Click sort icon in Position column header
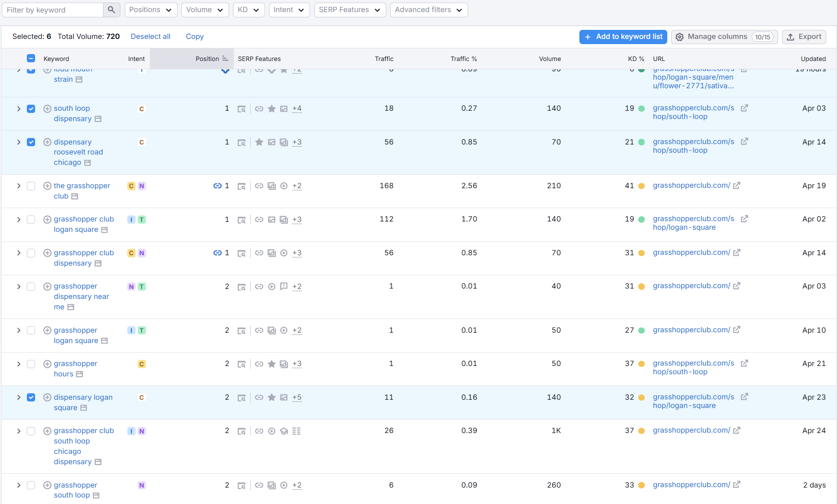837x504 pixels. pos(225,58)
